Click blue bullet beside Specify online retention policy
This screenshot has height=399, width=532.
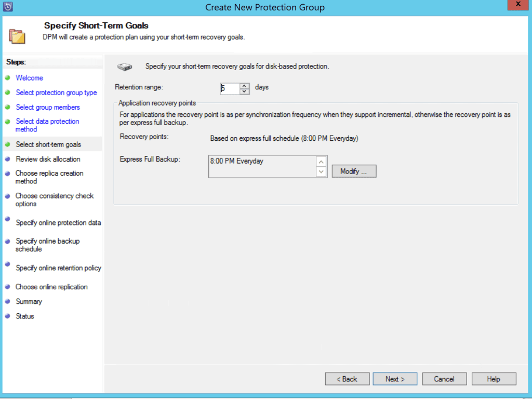[x=7, y=264]
